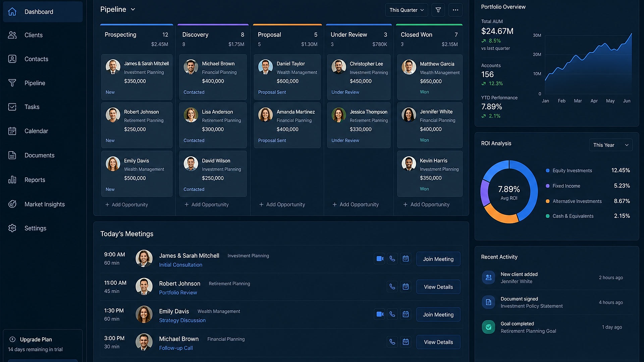This screenshot has height=362, width=644.
Task: Click the Equity Investments blue legend dot
Action: pos(548,171)
